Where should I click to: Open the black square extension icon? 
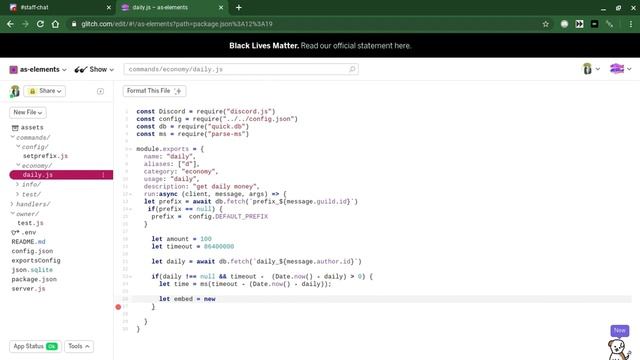[595, 24]
